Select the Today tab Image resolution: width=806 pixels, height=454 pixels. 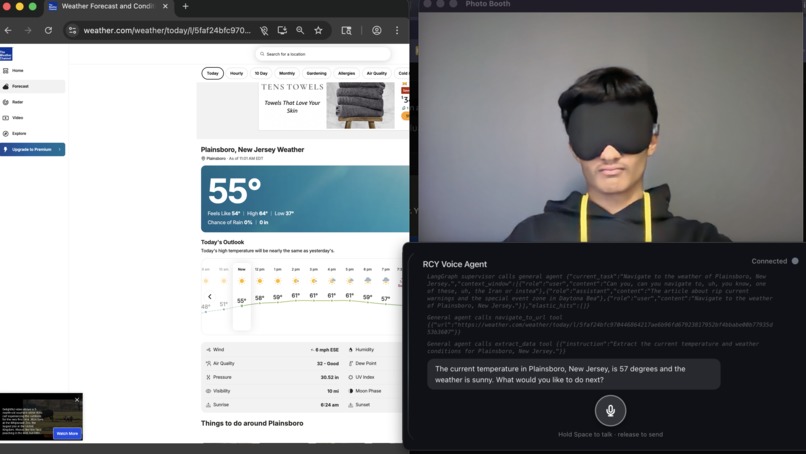[x=212, y=74]
